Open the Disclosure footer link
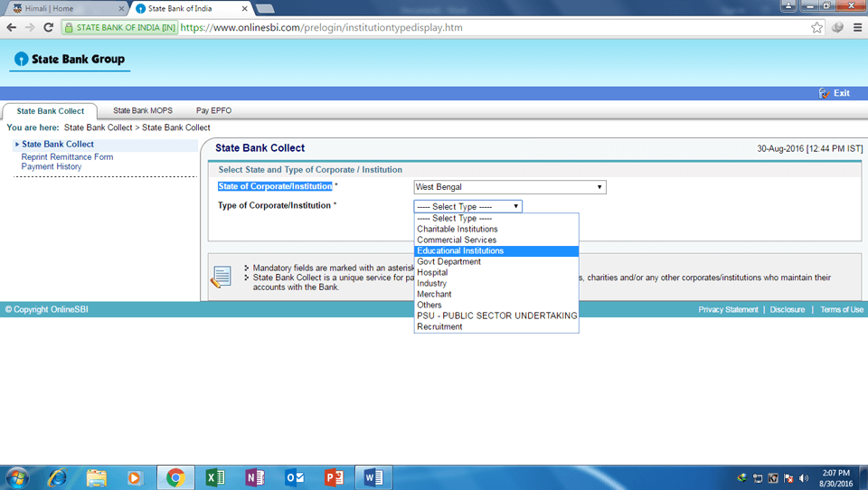 (x=788, y=309)
